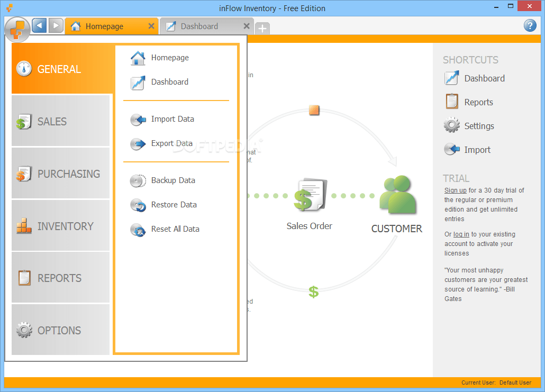
Task: Open Dashboard from the General menu
Action: (170, 82)
